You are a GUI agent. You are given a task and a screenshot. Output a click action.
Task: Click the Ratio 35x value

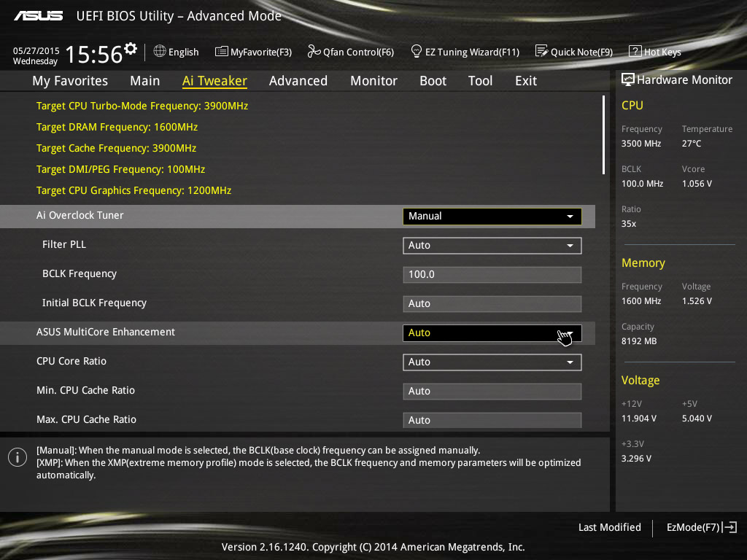click(629, 223)
